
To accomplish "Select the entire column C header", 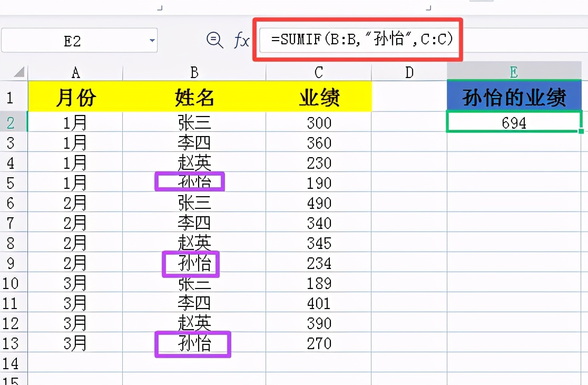I will [x=318, y=72].
